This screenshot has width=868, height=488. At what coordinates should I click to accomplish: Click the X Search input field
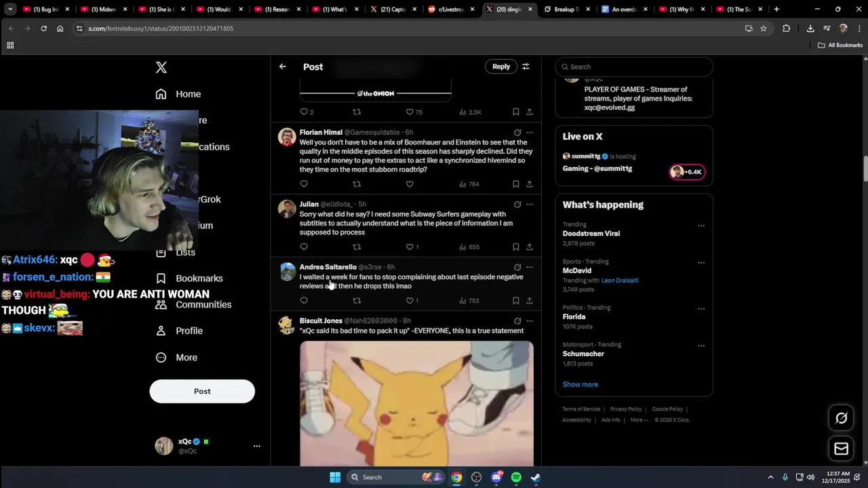click(x=634, y=66)
